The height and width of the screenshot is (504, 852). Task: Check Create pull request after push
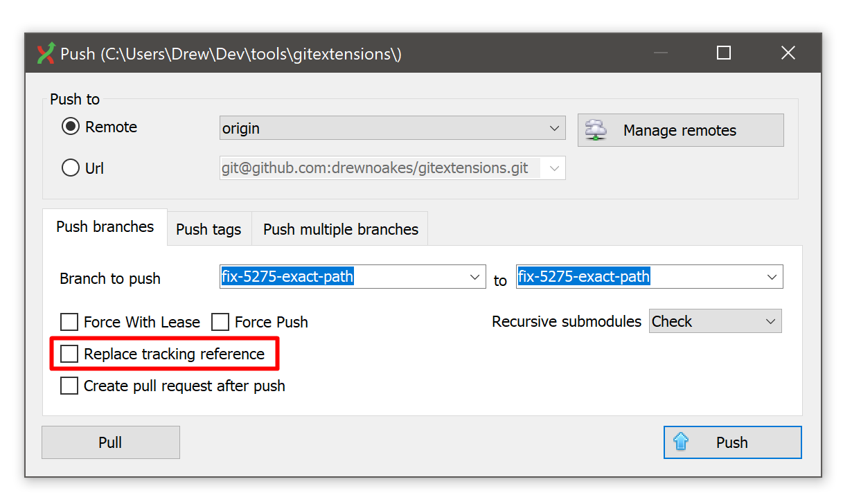[x=69, y=386]
